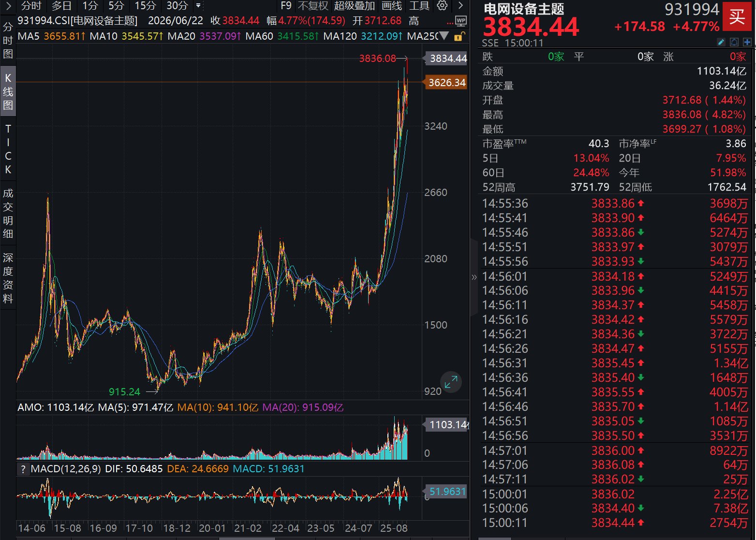Open 超级叠加 overlay menu
756x540 pixels.
coord(355,6)
